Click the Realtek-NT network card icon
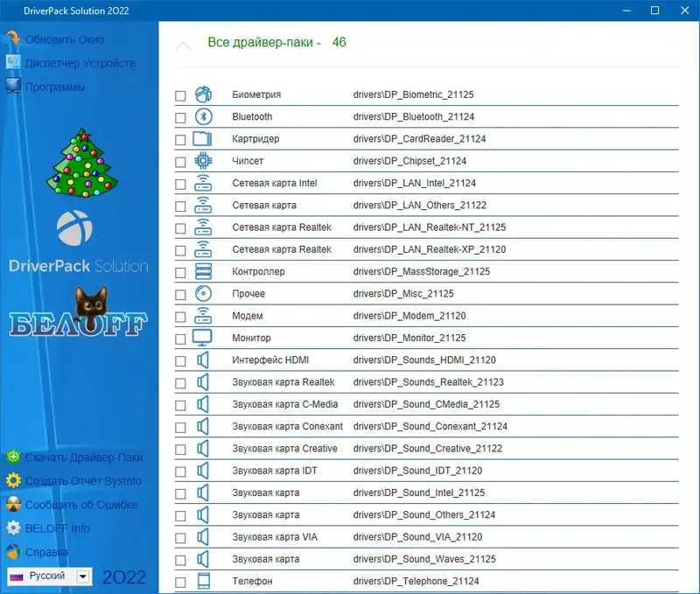This screenshot has width=700, height=594. point(203,227)
